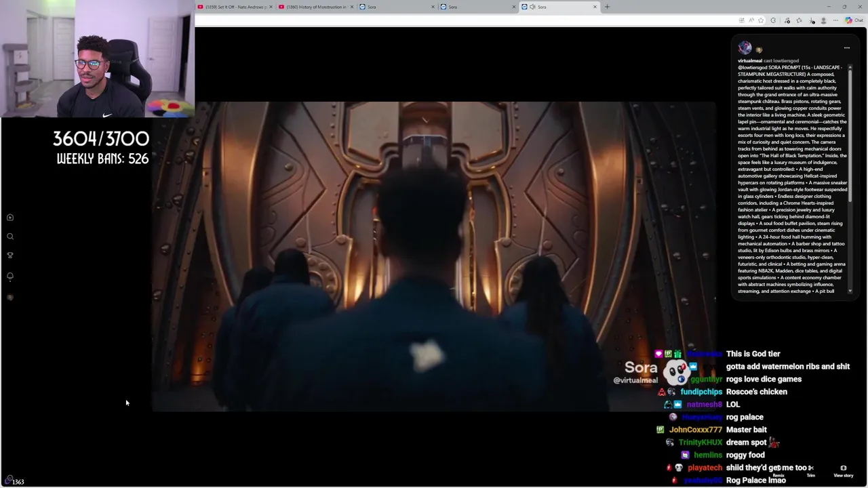This screenshot has height=488, width=868.
Task: Click the chat message "This is God tier"
Action: click(753, 354)
